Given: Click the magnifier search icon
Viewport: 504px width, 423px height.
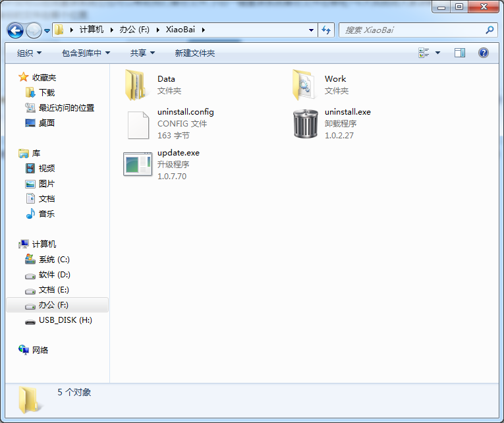Looking at the screenshot, I should point(490,30).
